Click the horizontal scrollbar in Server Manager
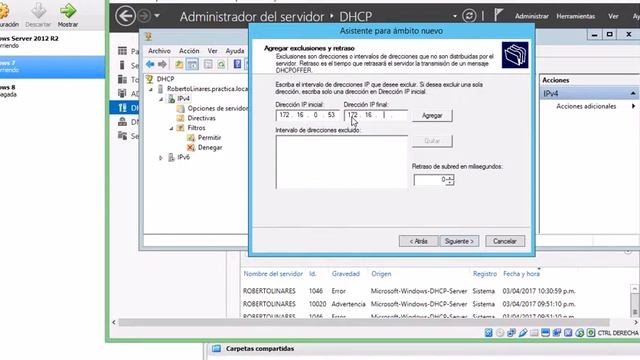 363,322
